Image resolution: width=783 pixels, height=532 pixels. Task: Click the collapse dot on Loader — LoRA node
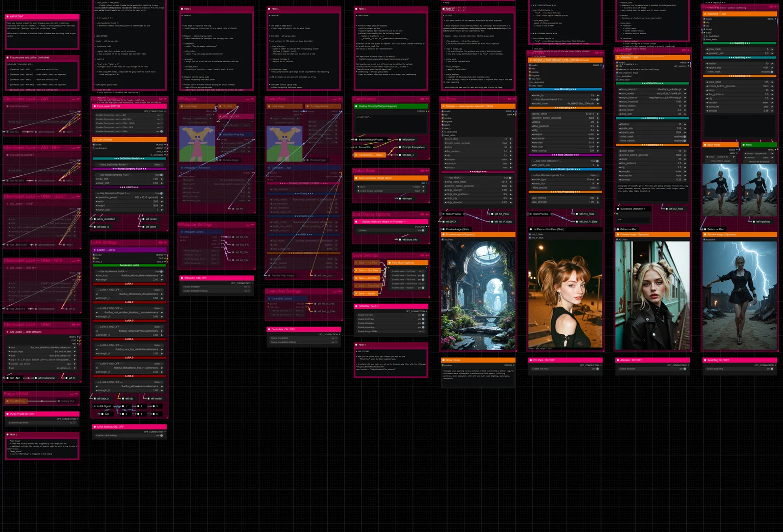[x=94, y=250]
